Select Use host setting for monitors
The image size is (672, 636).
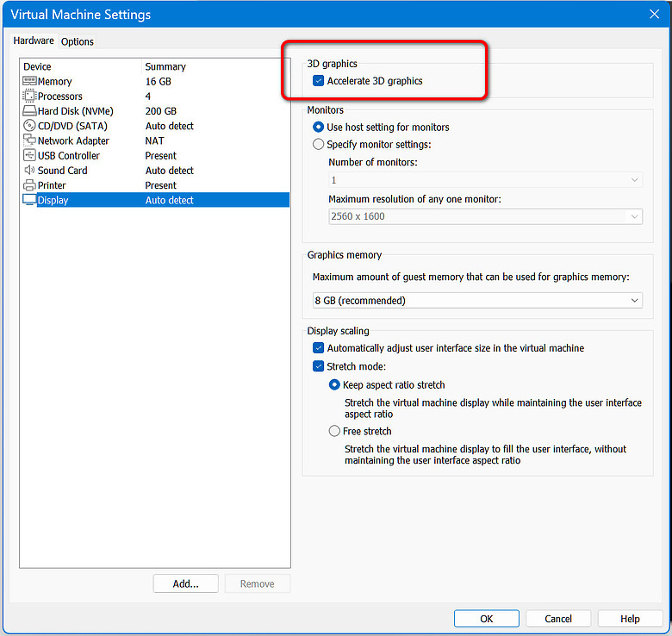point(318,127)
